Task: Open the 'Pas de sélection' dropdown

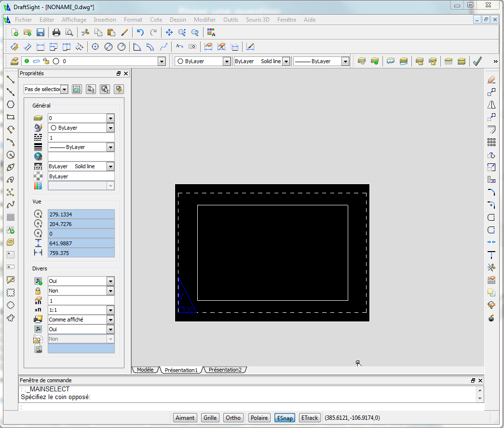Action: pyautogui.click(x=64, y=89)
